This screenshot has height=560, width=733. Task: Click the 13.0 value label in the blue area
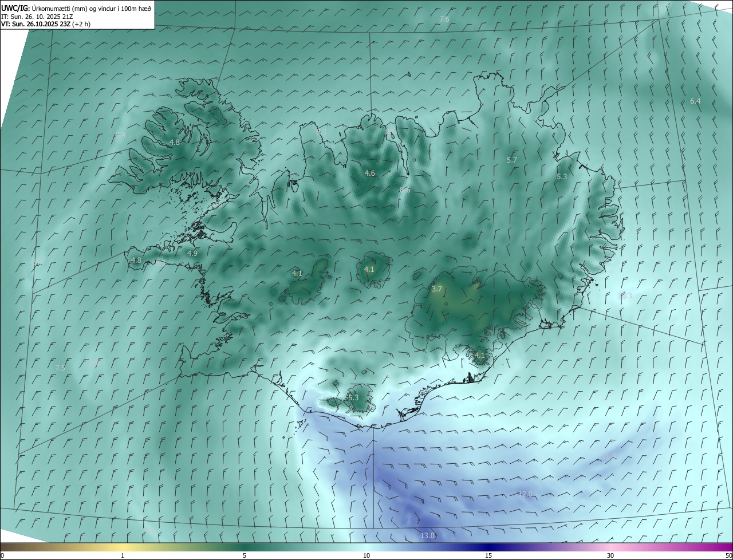click(x=428, y=536)
